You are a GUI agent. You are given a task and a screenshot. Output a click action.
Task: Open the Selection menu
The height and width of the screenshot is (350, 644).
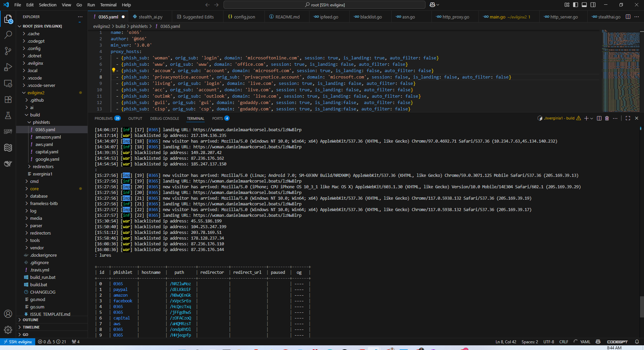[x=48, y=5]
